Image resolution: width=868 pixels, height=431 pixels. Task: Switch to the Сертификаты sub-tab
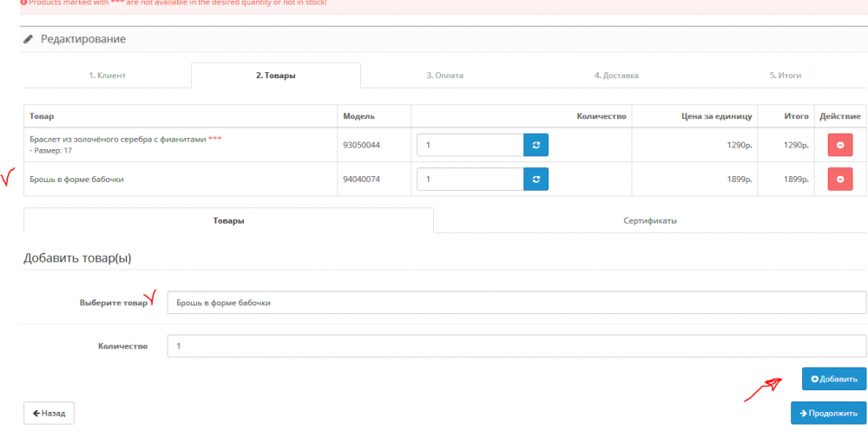650,220
